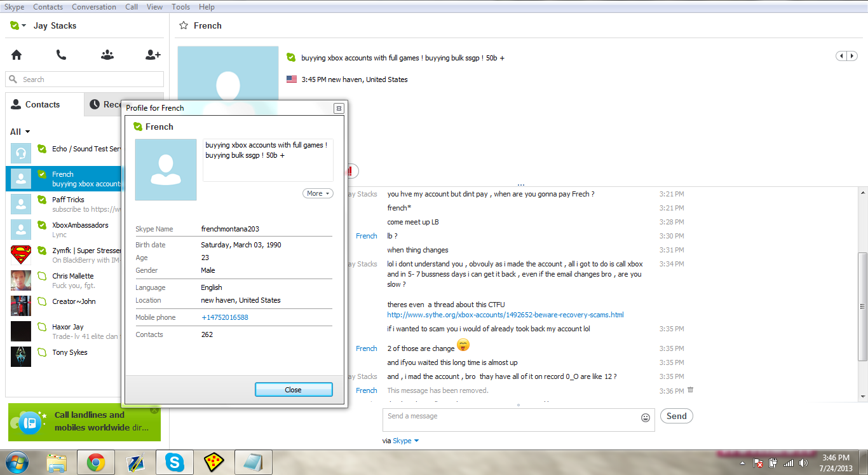Select Tony Sykes contact
868x475 pixels.
coord(64,357)
